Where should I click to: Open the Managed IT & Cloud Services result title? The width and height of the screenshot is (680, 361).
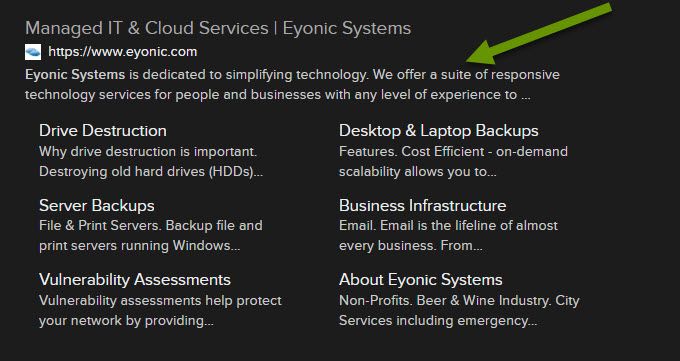coord(218,28)
